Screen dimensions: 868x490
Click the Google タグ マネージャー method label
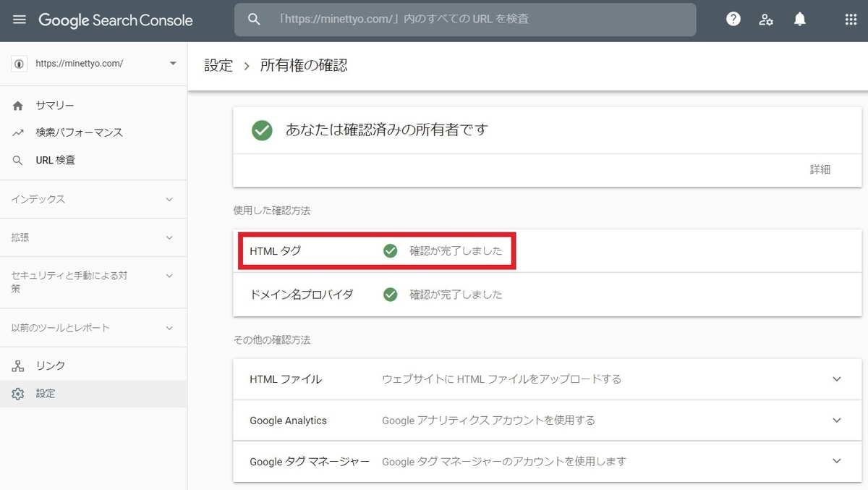point(310,461)
